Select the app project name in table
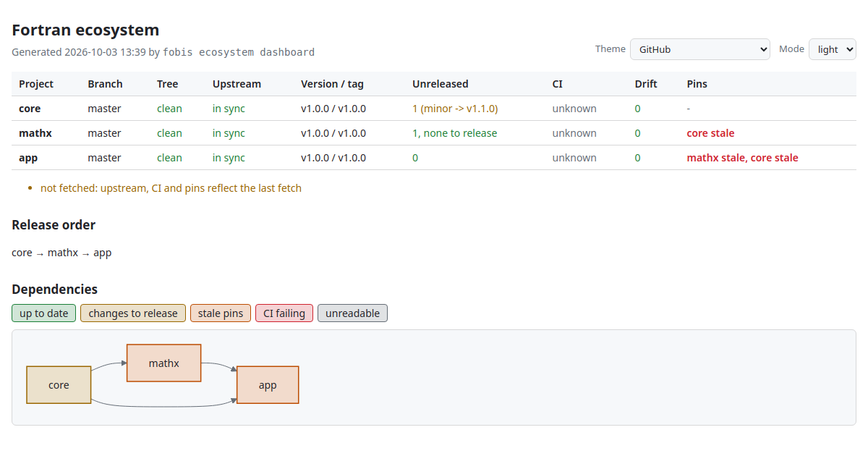 coord(28,158)
